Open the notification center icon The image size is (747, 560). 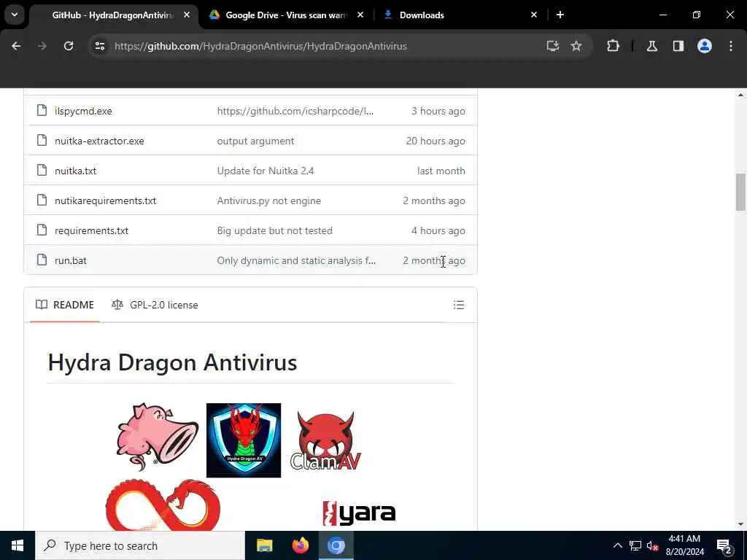pyautogui.click(x=724, y=545)
